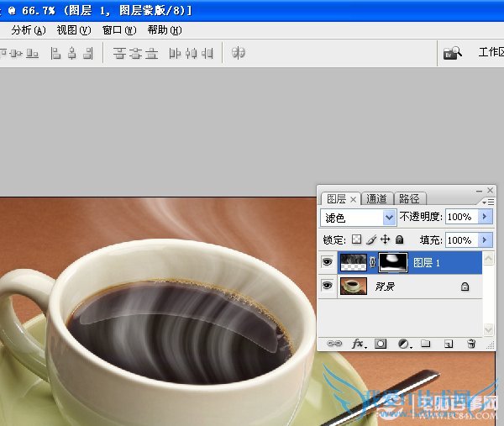Expand the 不透明度 opacity slider arrow
504x426 pixels.
pos(485,217)
